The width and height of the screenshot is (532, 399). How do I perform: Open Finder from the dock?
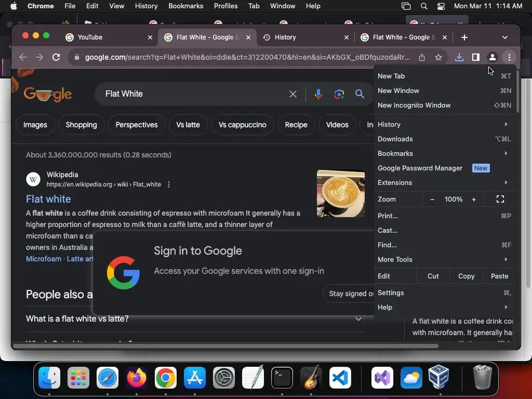tap(49, 378)
